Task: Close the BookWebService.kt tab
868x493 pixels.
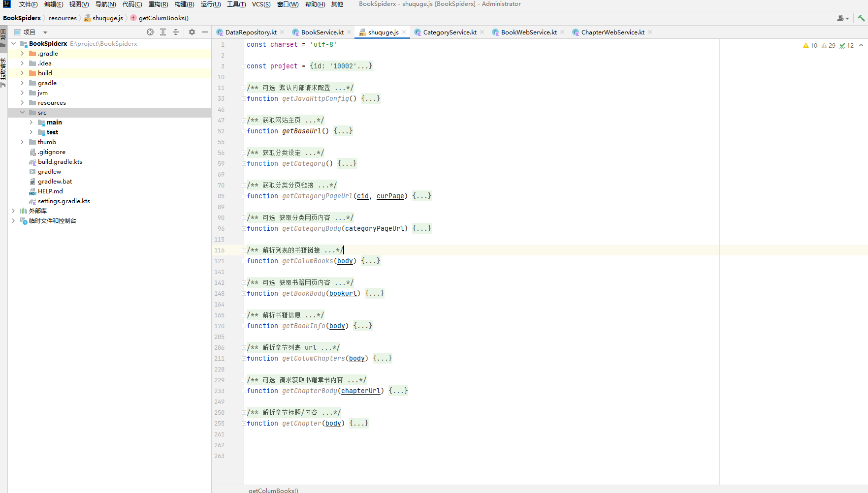Action: tap(562, 32)
